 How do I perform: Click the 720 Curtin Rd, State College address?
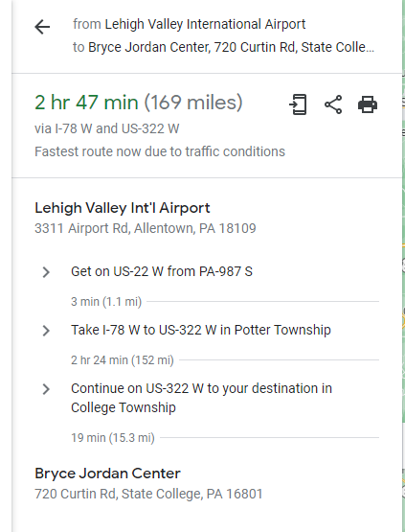click(x=148, y=494)
